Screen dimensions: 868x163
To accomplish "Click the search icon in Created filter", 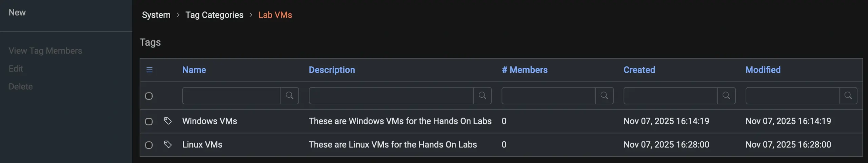I will click(x=726, y=96).
